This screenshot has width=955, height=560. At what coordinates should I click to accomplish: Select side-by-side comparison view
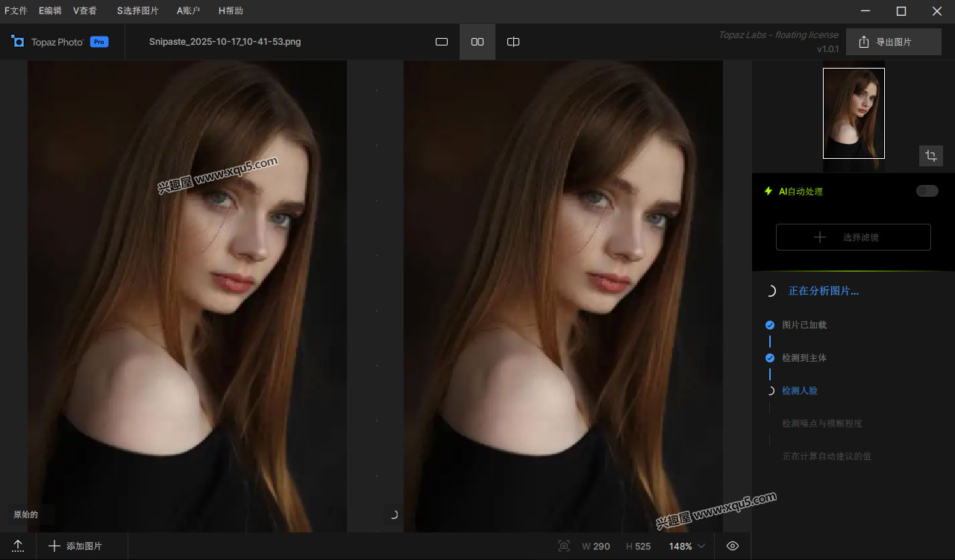(477, 42)
